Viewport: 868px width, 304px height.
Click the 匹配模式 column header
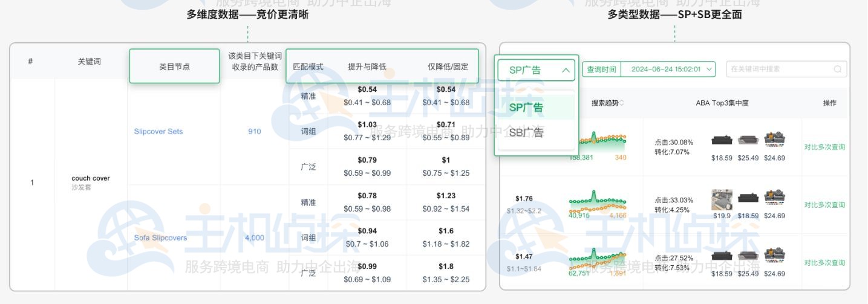click(308, 66)
